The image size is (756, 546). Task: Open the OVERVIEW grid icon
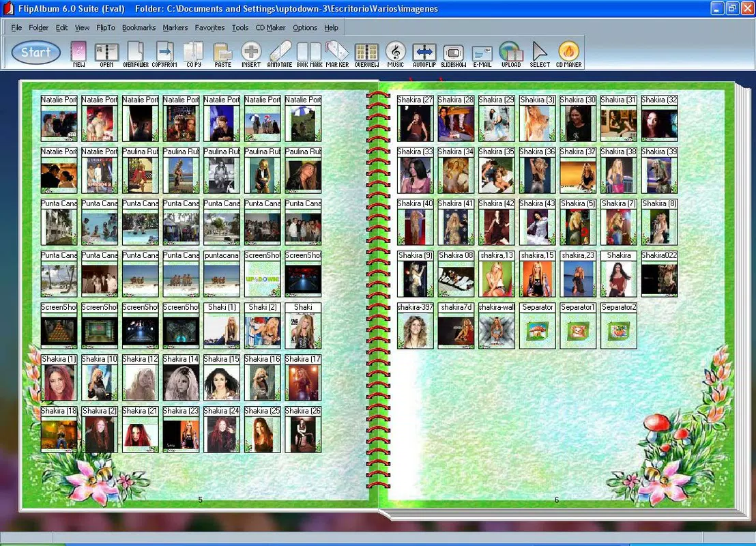366,54
